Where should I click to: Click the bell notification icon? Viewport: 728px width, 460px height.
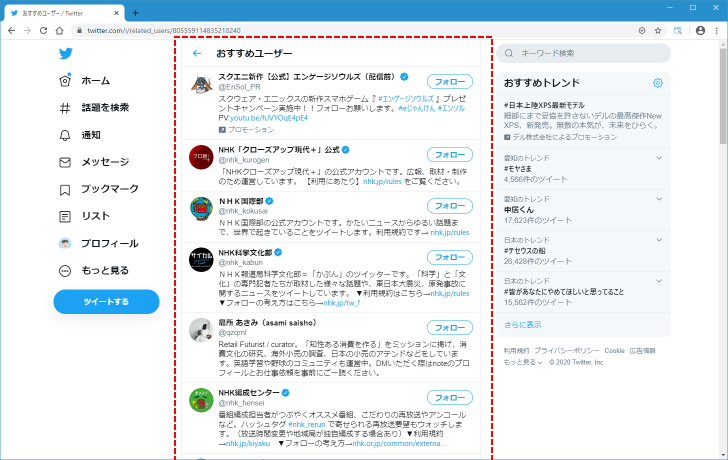(x=65, y=135)
